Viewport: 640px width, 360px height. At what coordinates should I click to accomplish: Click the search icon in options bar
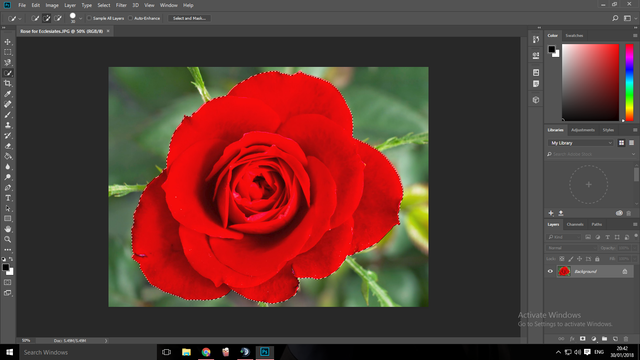coord(615,18)
